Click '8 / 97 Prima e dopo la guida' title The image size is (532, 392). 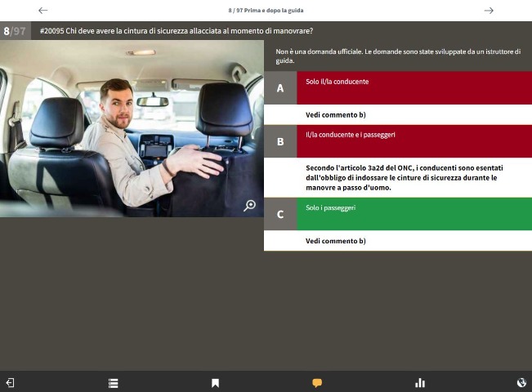(x=266, y=11)
